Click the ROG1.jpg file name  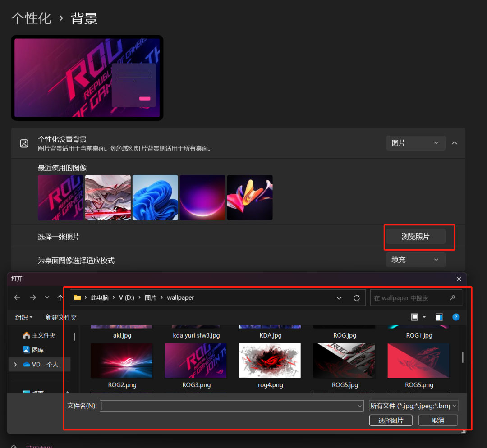point(419,335)
